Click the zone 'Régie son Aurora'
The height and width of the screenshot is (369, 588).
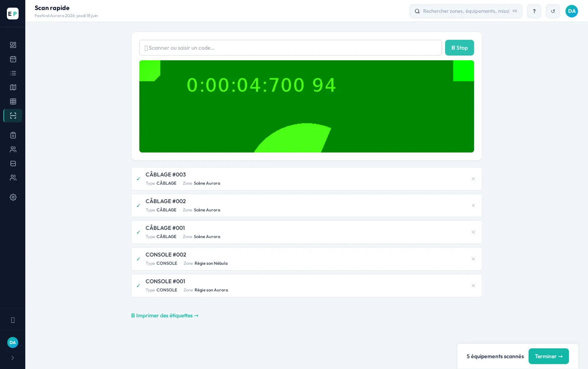(211, 290)
